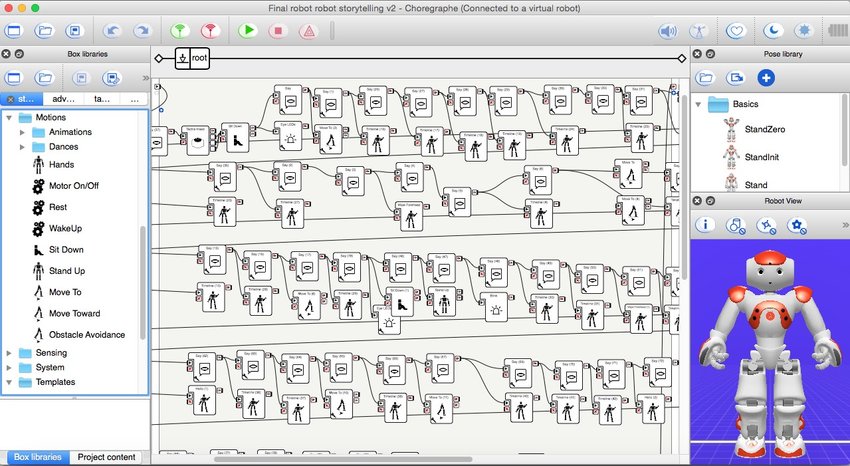Open the red warning triangle debug icon

point(309,31)
